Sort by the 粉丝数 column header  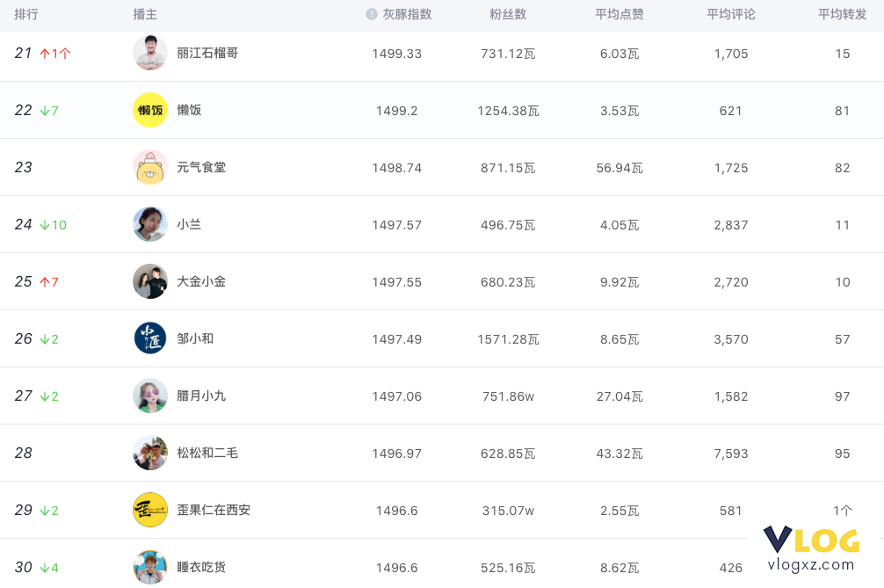tap(508, 14)
